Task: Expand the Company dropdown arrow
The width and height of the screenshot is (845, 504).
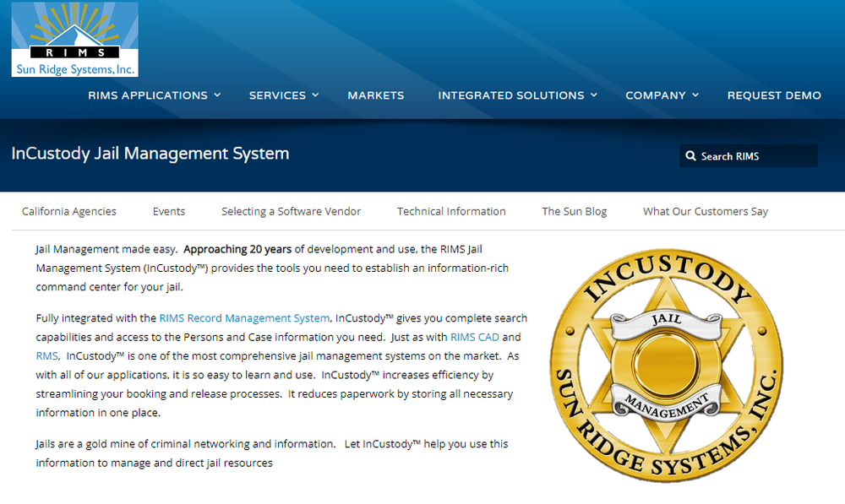Action: pos(695,95)
